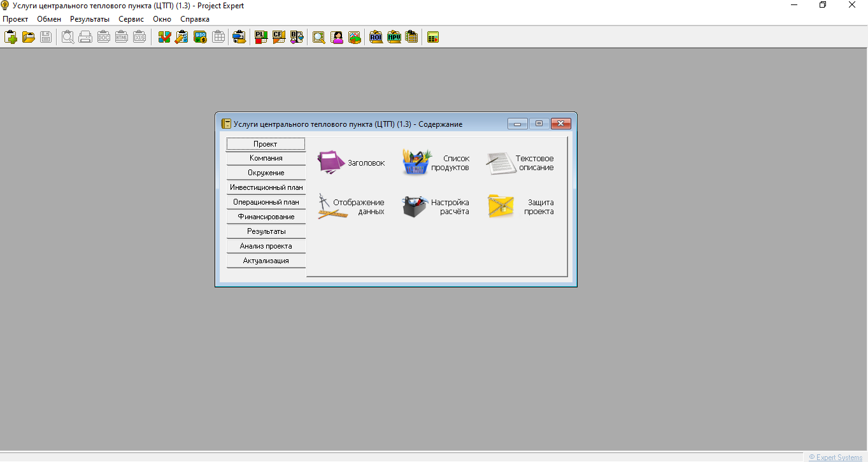Open the Результаты menu in menu bar
The image size is (868, 462).
(90, 19)
